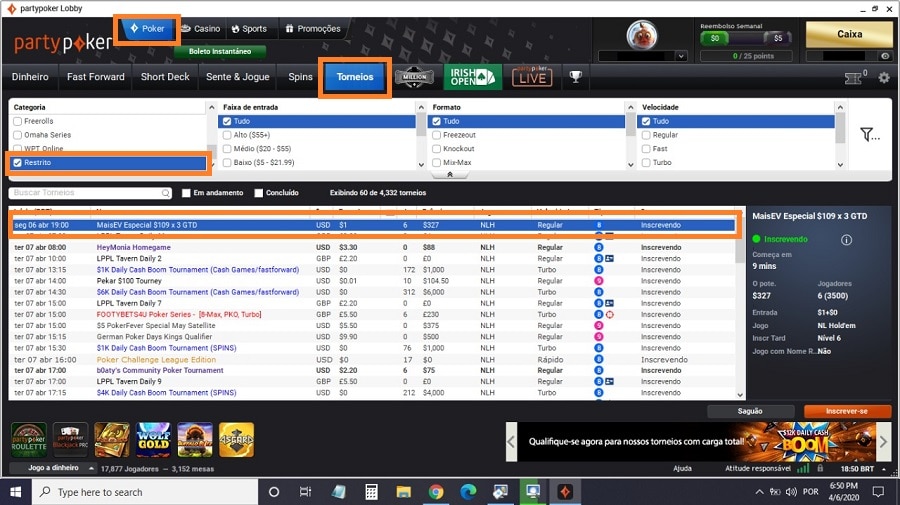Open Google Chrome from taskbar

coord(436,492)
